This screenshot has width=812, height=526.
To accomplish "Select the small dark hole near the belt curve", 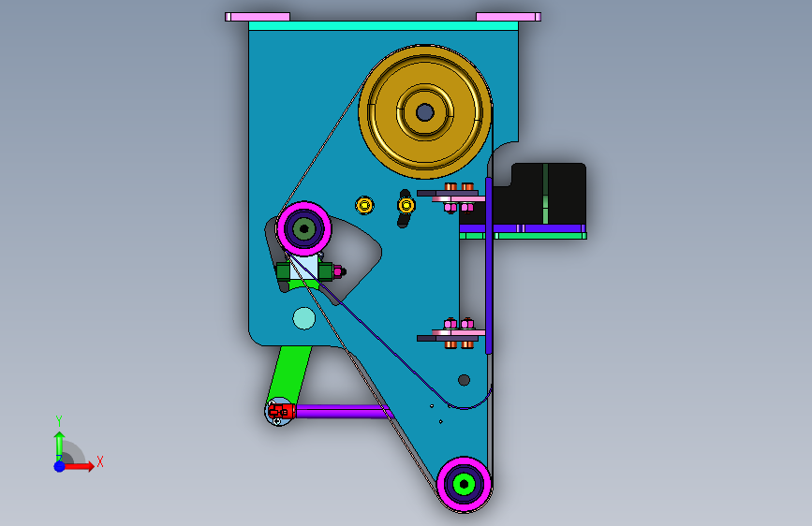I will pos(464,380).
